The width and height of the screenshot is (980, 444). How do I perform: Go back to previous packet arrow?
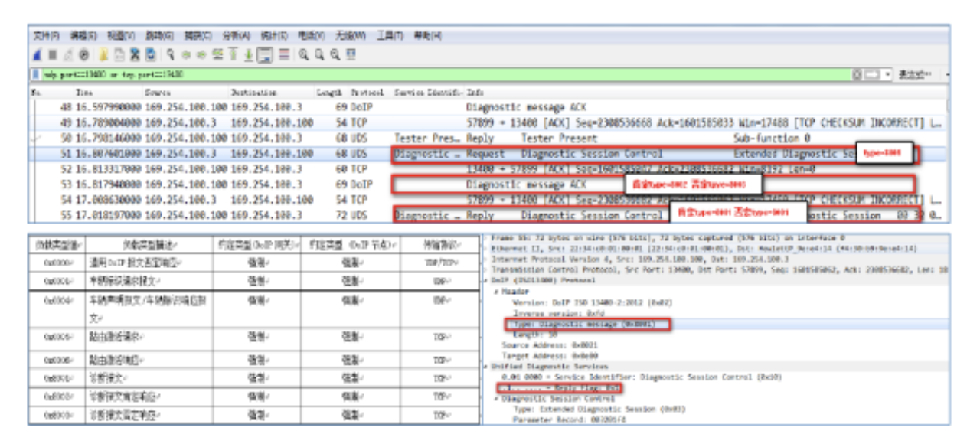186,54
